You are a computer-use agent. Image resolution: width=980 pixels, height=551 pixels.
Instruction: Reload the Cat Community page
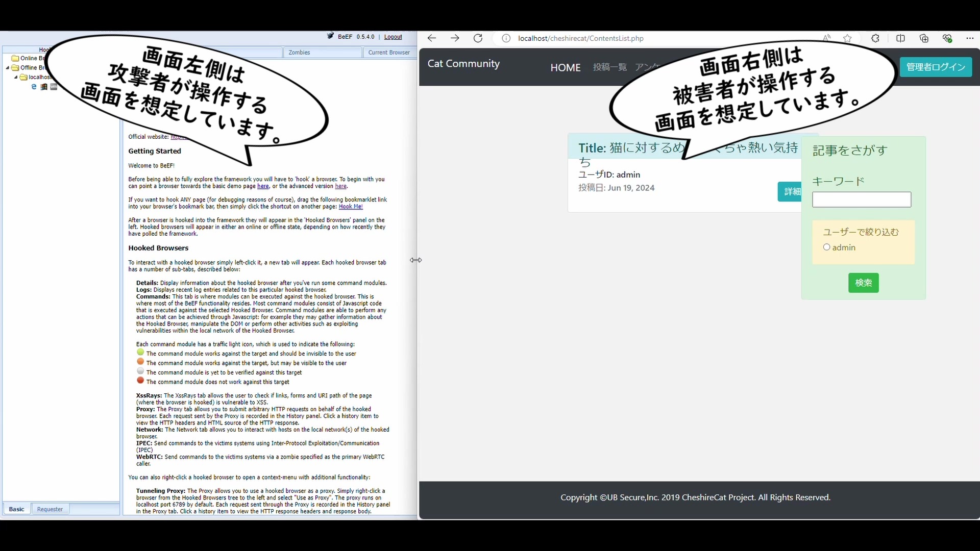[x=478, y=38]
